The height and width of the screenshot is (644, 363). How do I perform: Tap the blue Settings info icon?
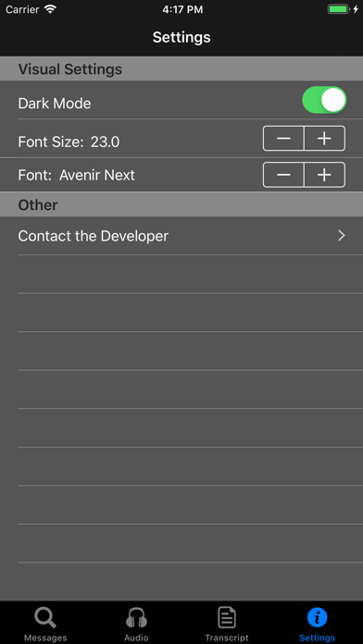(317, 618)
